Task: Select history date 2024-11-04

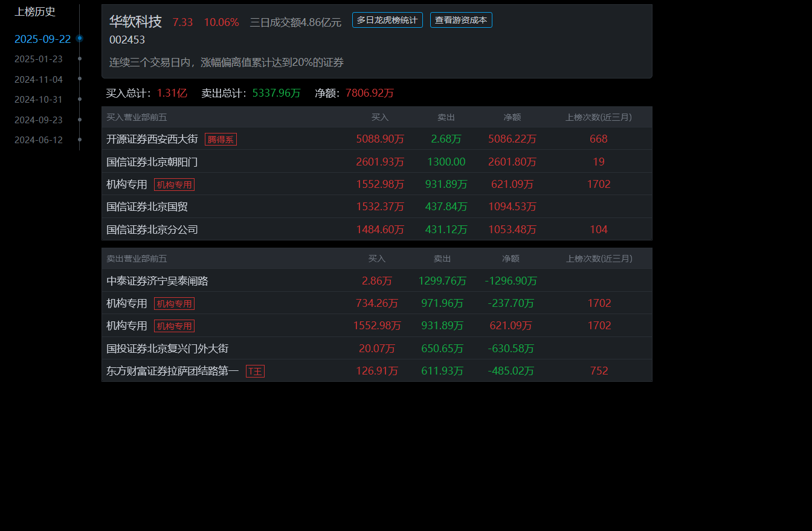Action: coord(39,80)
